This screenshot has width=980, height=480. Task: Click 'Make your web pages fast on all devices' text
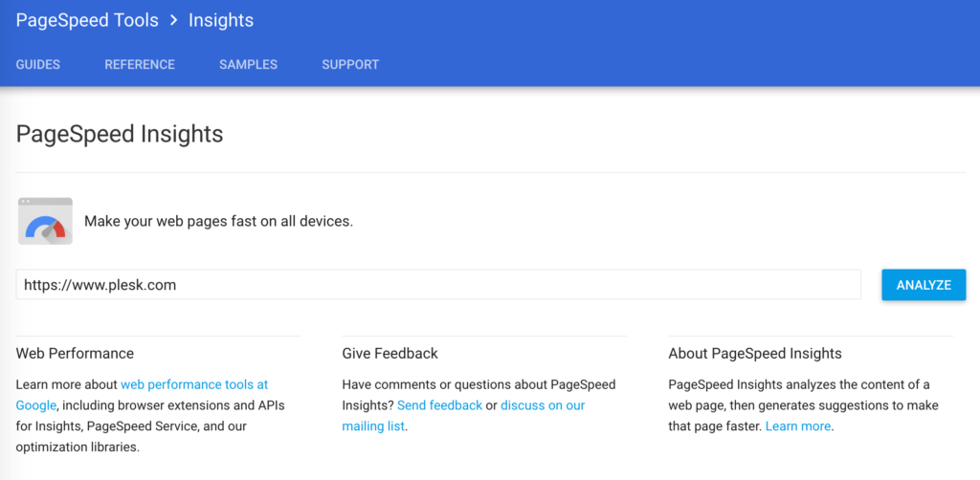pos(219,221)
